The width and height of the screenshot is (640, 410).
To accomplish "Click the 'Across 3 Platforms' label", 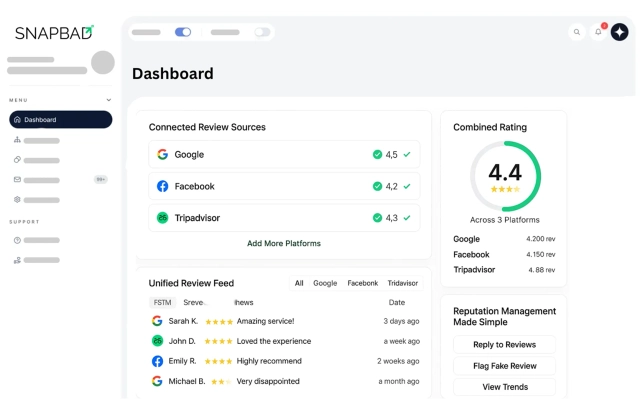I will [504, 220].
